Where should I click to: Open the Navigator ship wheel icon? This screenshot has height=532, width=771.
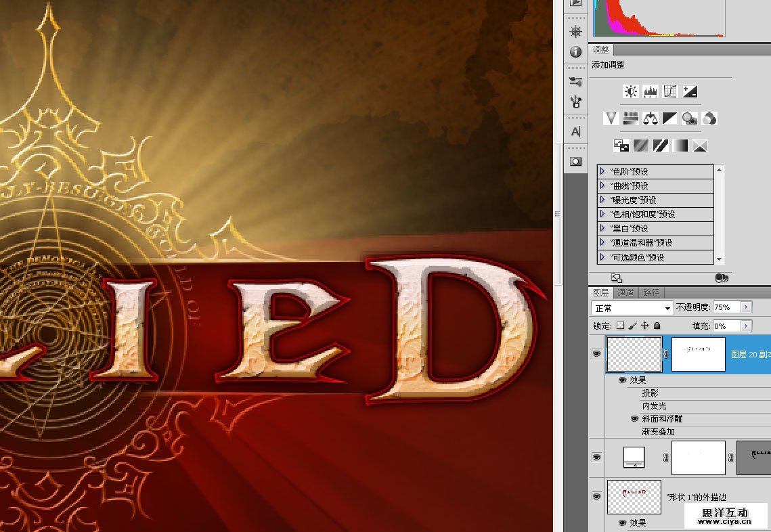[x=576, y=32]
